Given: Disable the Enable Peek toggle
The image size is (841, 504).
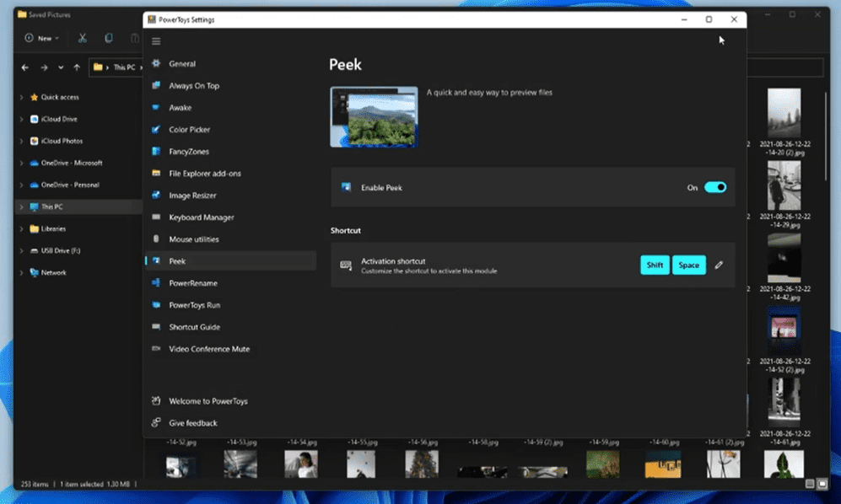Looking at the screenshot, I should (x=715, y=188).
